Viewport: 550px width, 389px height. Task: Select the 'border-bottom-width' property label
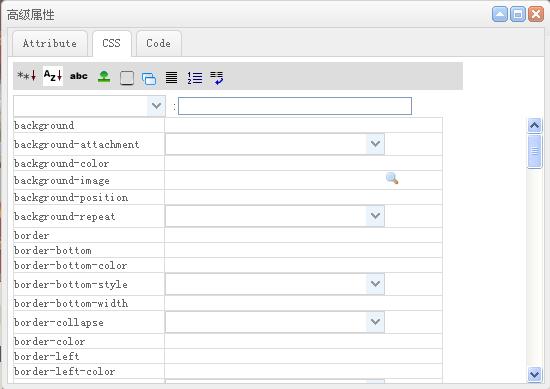coord(71,303)
